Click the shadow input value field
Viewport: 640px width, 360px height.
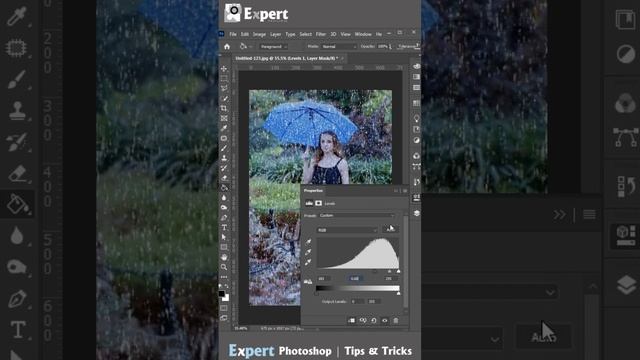(x=324, y=278)
